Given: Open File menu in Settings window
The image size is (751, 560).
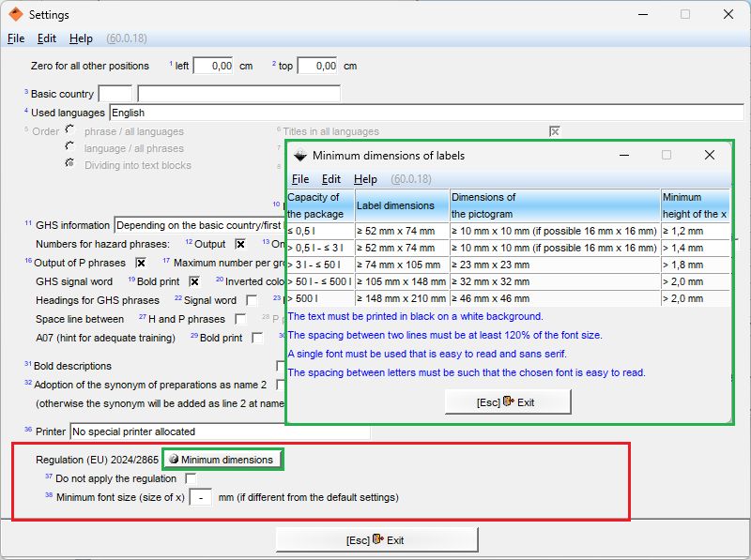Looking at the screenshot, I should (16, 38).
